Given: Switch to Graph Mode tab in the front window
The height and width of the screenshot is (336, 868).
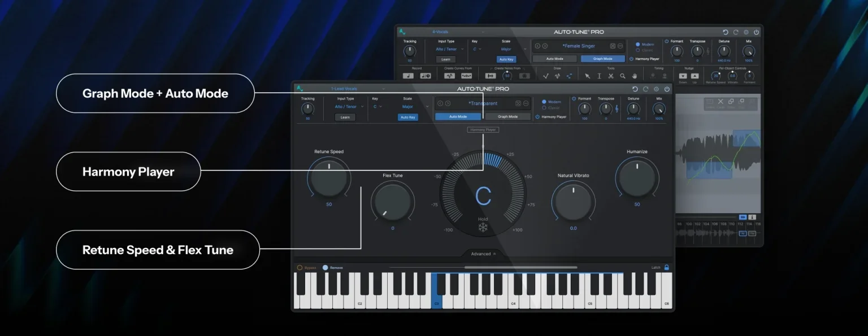Looking at the screenshot, I should pos(508,116).
